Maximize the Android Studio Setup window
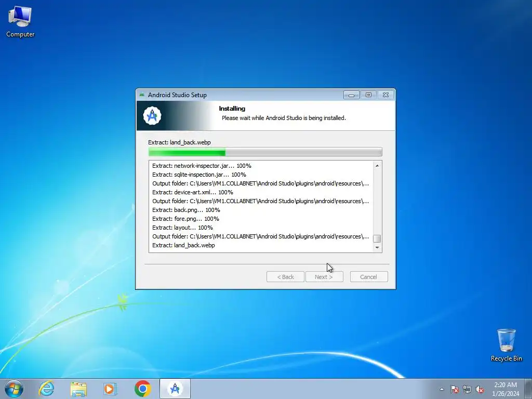Screen dimensions: 532x399 pos(368,95)
